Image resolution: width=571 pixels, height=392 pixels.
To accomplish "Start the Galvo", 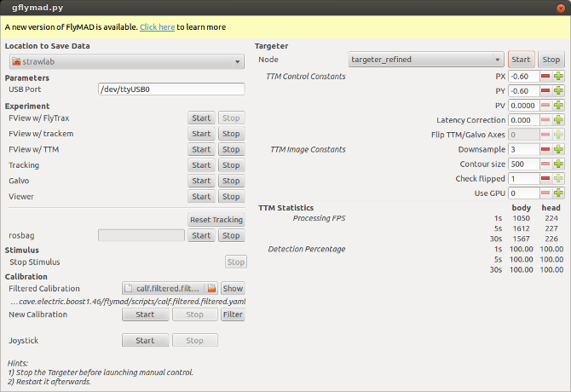I will pyautogui.click(x=201, y=181).
